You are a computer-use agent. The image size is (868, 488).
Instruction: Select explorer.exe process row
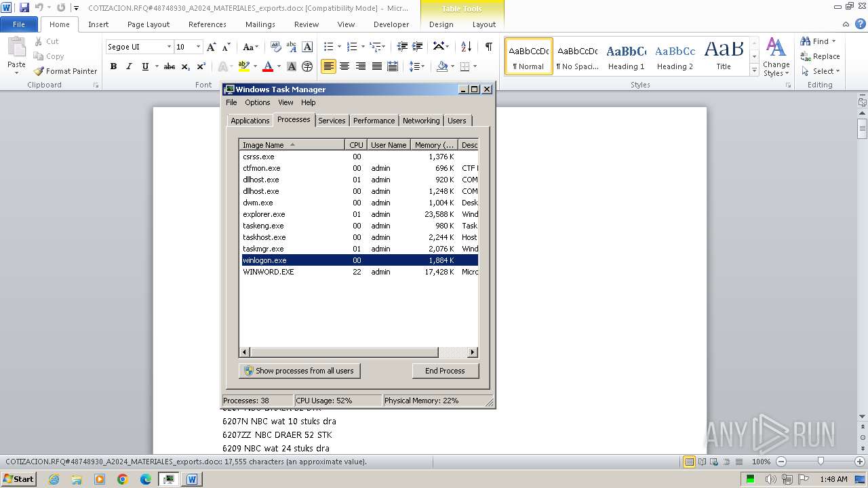click(x=359, y=214)
